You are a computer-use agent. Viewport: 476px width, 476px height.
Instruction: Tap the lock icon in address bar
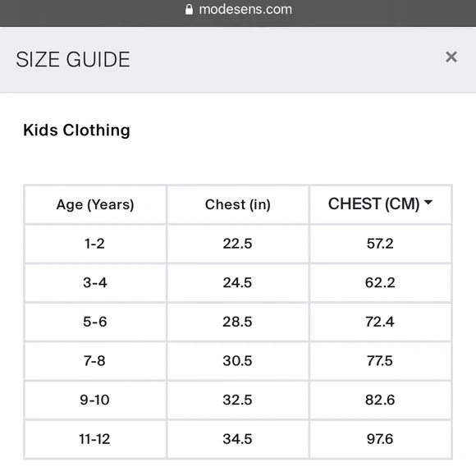(189, 9)
